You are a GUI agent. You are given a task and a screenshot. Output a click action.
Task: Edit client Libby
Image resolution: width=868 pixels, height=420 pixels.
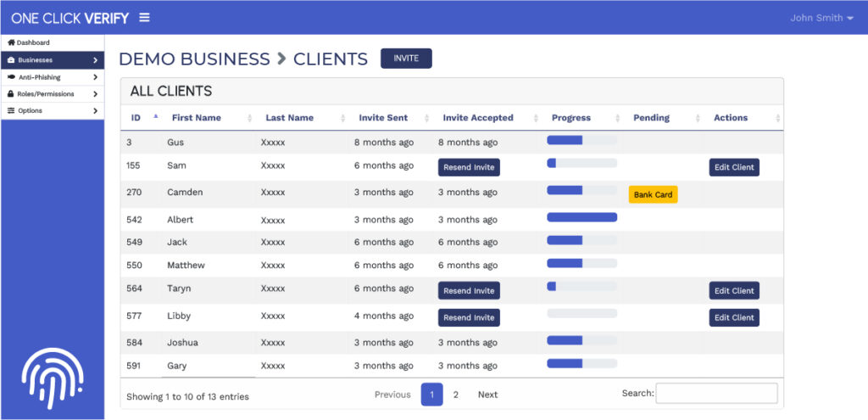coord(733,317)
